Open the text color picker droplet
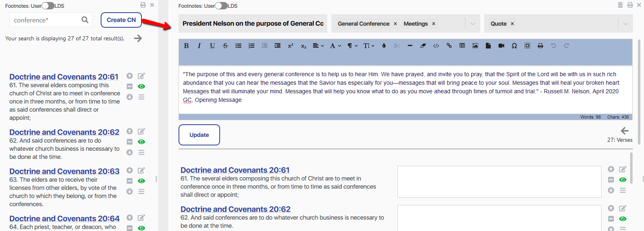Viewport: 644px width, 231px height. 384,46
